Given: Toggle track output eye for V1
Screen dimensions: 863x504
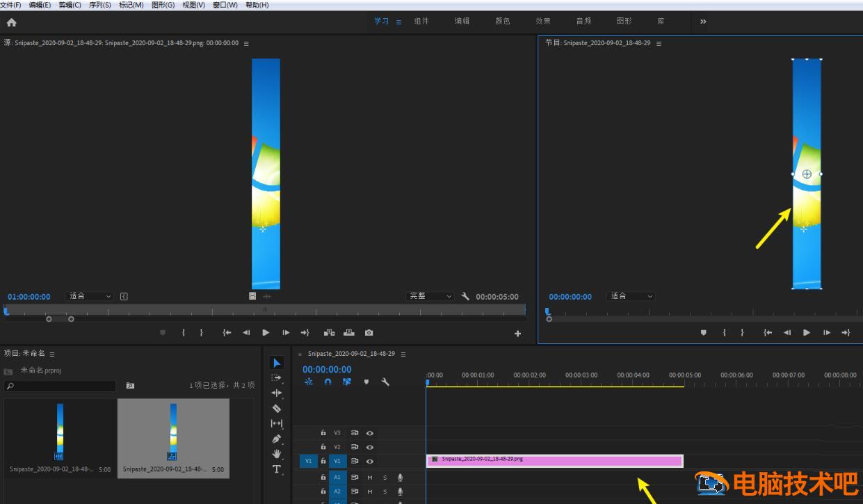Looking at the screenshot, I should coord(370,461).
